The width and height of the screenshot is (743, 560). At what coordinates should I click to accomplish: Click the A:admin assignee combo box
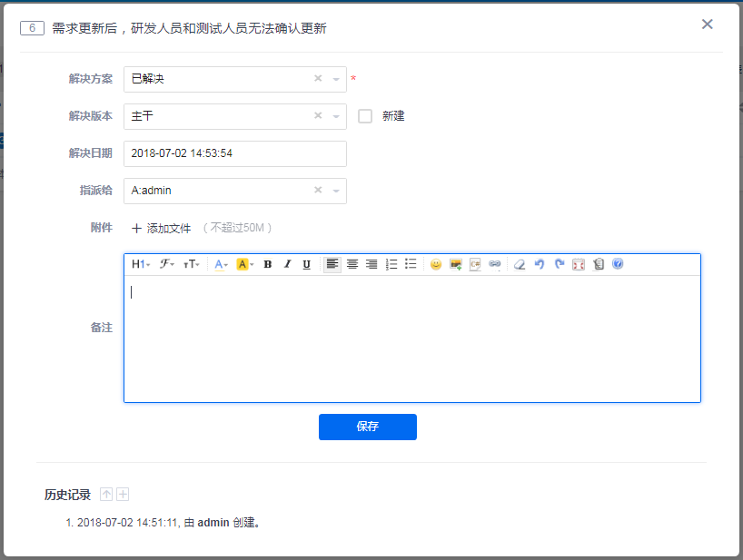[x=235, y=191]
